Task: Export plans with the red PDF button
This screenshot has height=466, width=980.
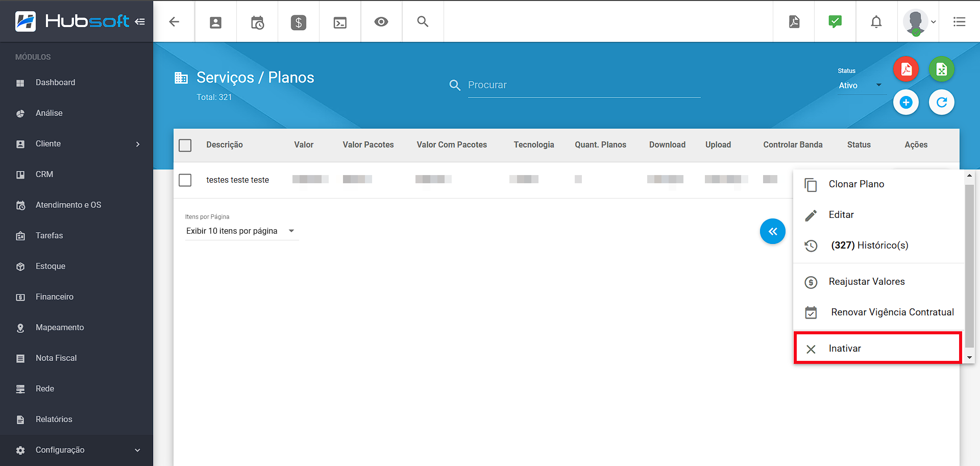Action: tap(906, 69)
